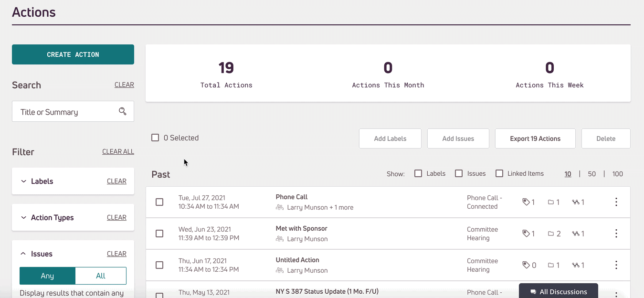Show 10 results per page
644x298 pixels.
click(568, 174)
